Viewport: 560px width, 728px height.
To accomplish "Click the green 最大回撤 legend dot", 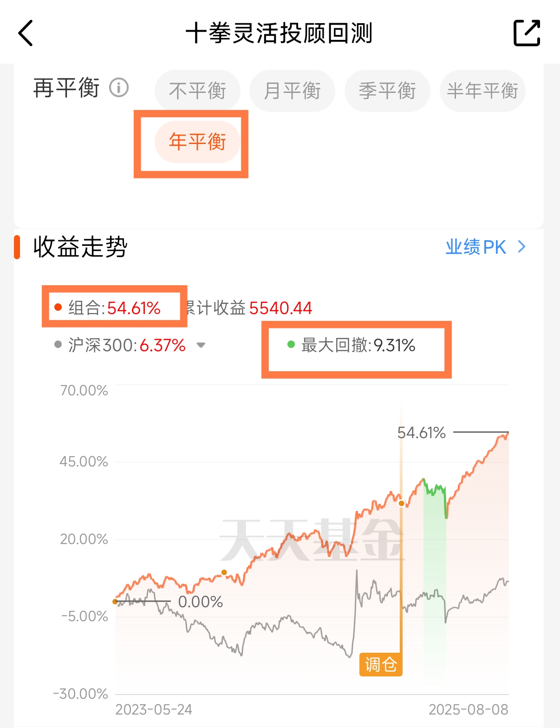I will [291, 344].
